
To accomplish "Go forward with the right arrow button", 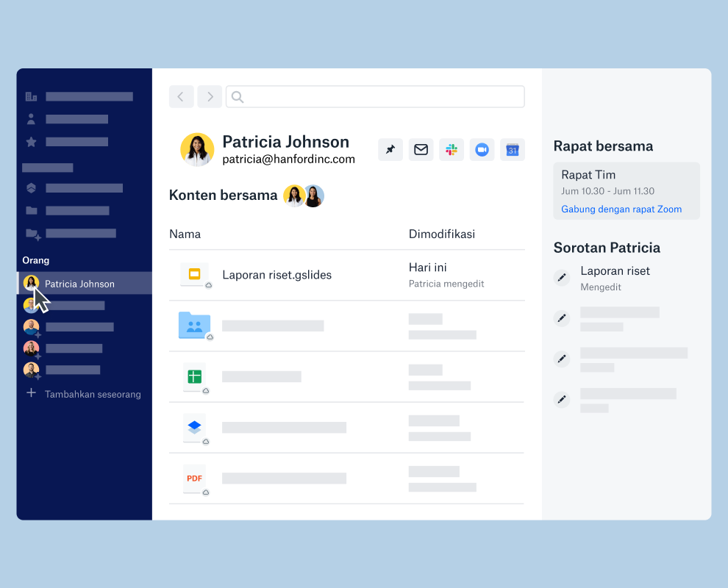I will pyautogui.click(x=210, y=96).
